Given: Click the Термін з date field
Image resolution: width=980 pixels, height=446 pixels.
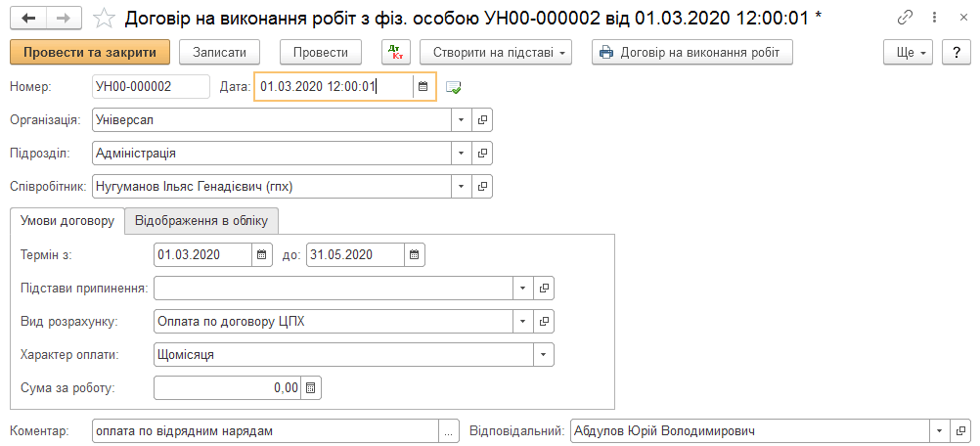Looking at the screenshot, I should (202, 255).
